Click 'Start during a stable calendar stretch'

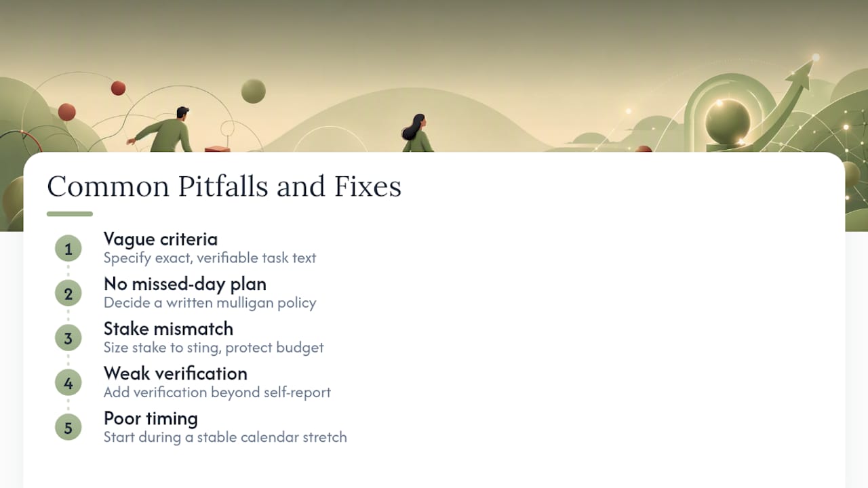[x=225, y=436]
